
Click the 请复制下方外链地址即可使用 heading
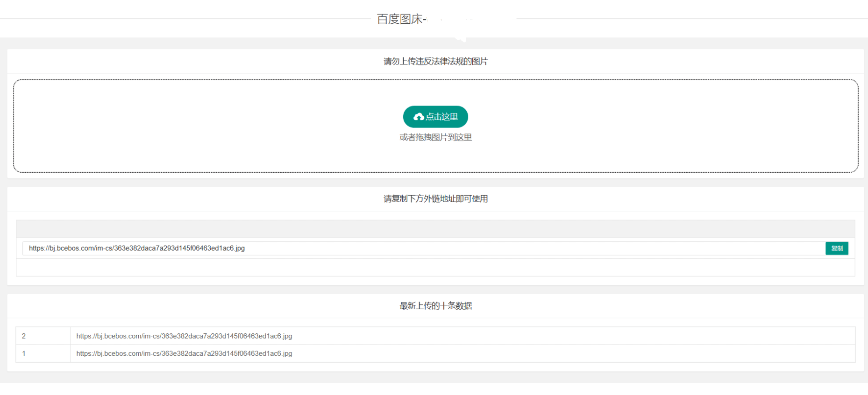tap(435, 199)
